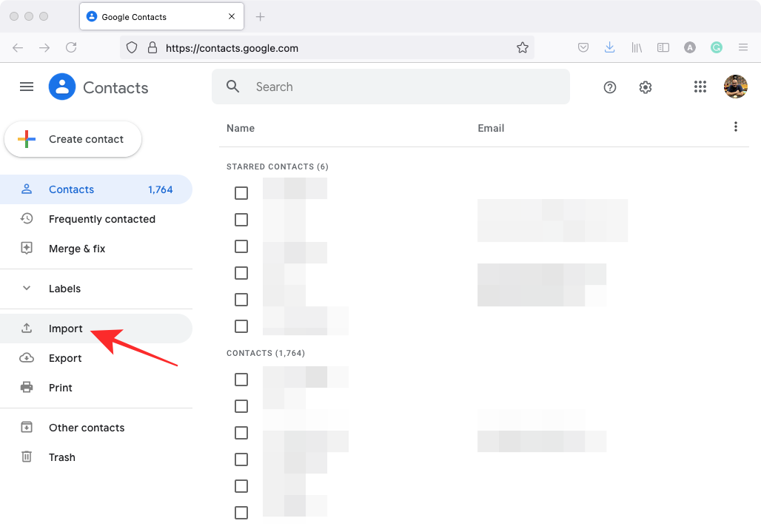The width and height of the screenshot is (761, 532).
Task: Open Merge & fix
Action: pos(77,249)
